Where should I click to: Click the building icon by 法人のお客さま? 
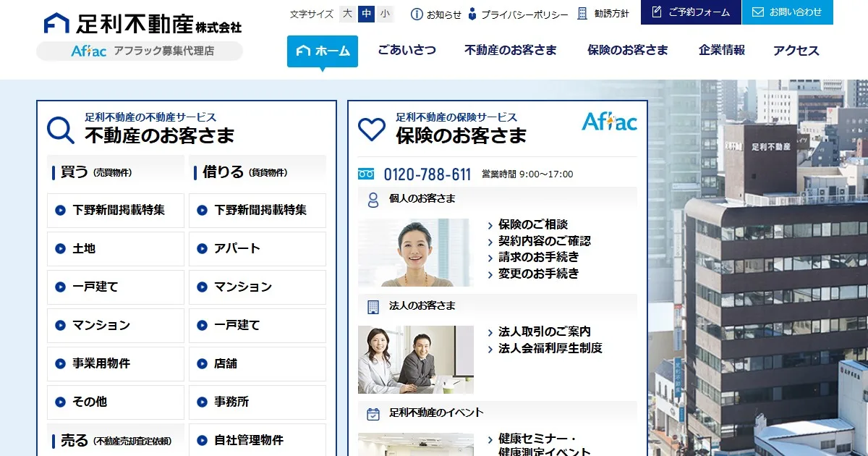coord(373,307)
